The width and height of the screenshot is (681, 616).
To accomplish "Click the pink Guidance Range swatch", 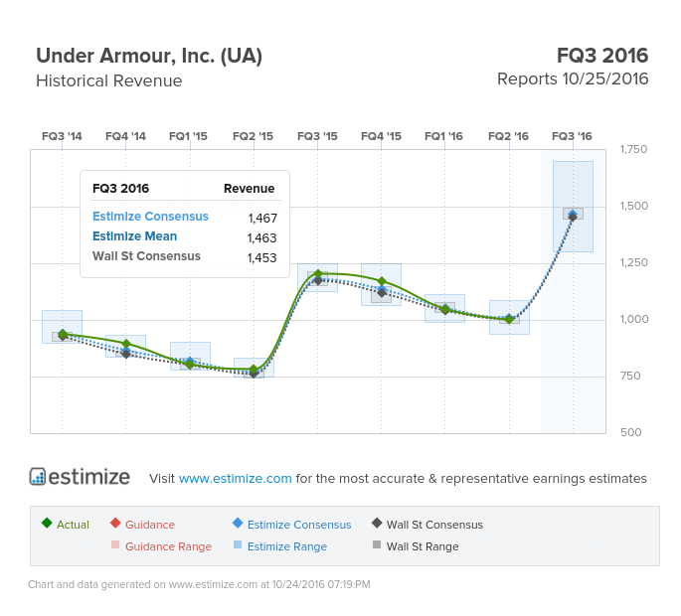I will (x=115, y=544).
